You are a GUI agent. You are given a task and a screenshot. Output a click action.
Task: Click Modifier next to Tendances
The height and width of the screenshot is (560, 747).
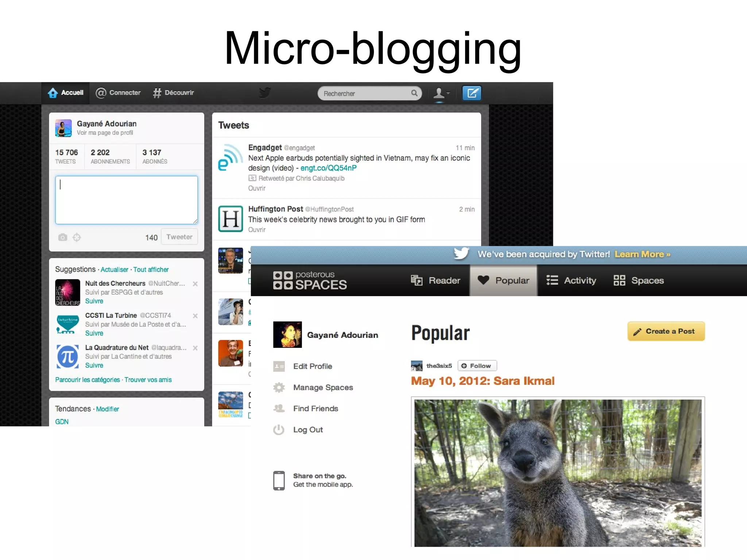pyautogui.click(x=108, y=409)
